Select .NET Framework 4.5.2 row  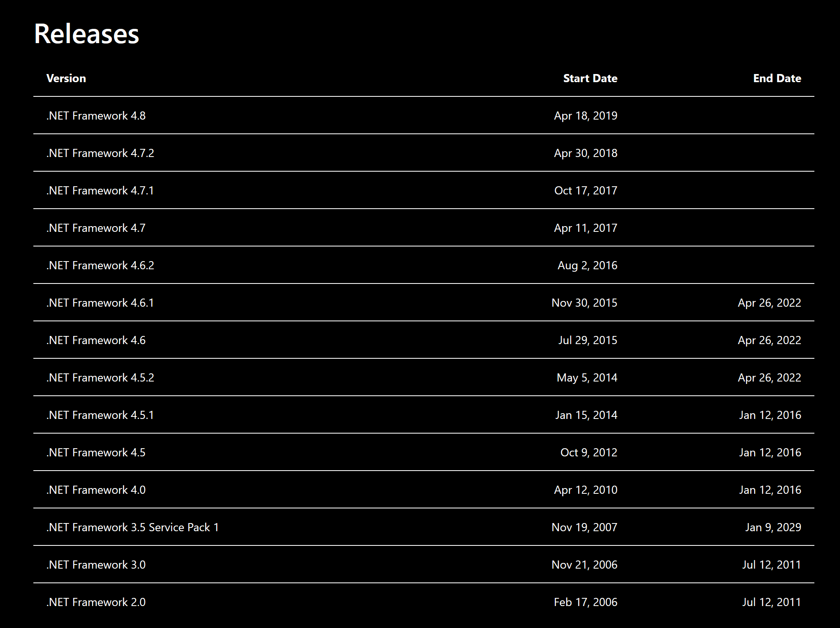pyautogui.click(x=424, y=377)
